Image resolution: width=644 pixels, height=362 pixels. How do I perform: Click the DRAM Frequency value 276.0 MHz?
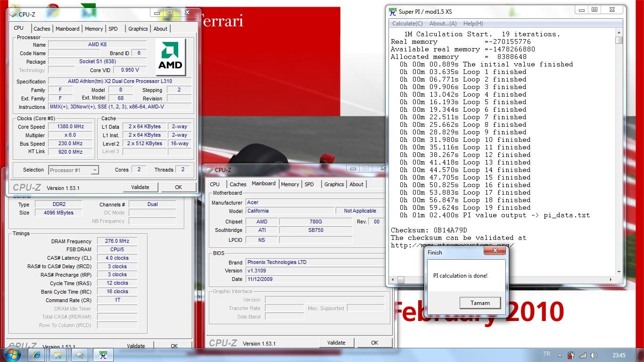pos(117,241)
